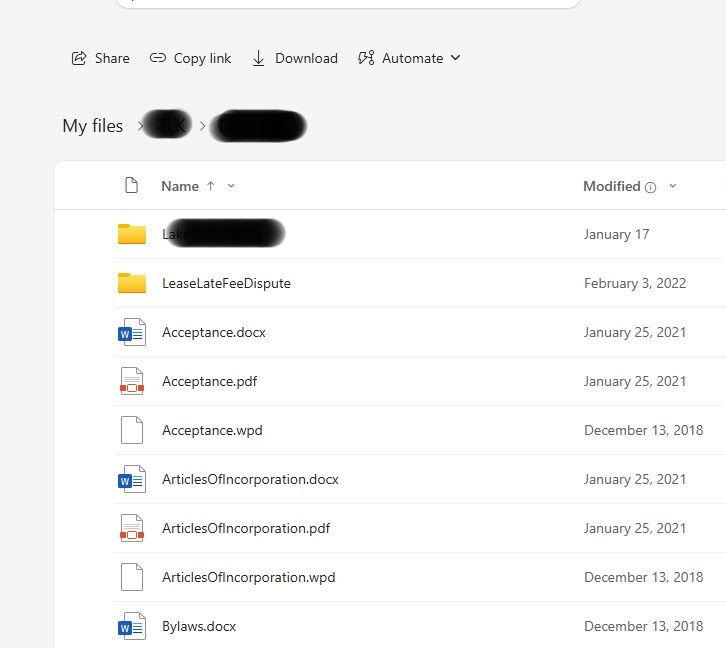
Task: Click the modified date of Acceptance.pdf
Action: pyautogui.click(x=635, y=381)
